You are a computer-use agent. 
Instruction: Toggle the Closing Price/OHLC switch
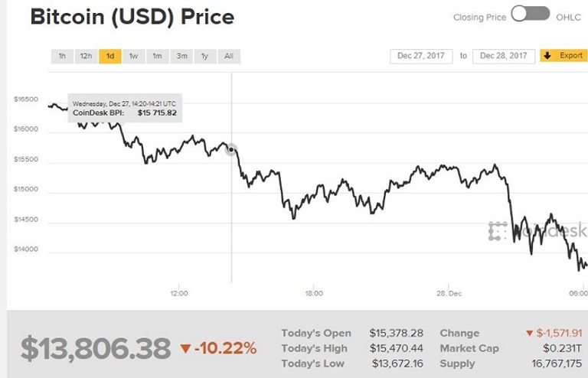point(530,14)
